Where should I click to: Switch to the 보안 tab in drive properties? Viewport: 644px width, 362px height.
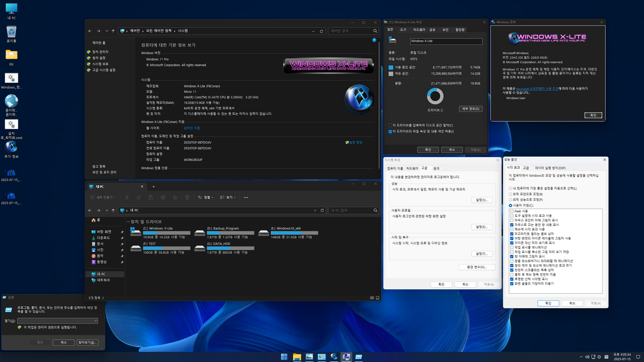click(445, 30)
